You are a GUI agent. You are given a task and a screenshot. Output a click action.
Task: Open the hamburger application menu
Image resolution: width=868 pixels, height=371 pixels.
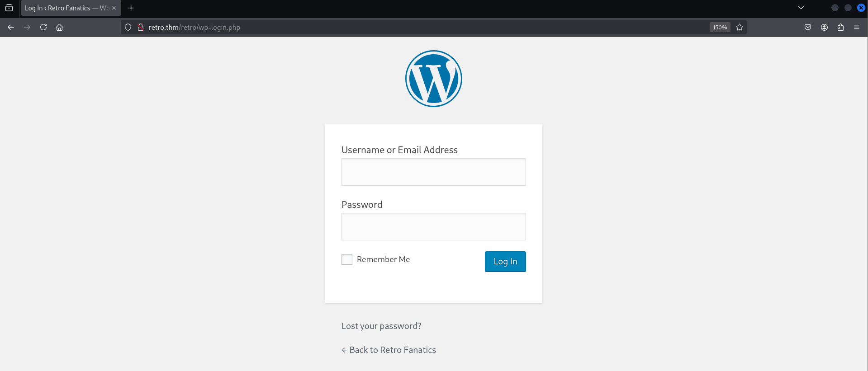[857, 27]
